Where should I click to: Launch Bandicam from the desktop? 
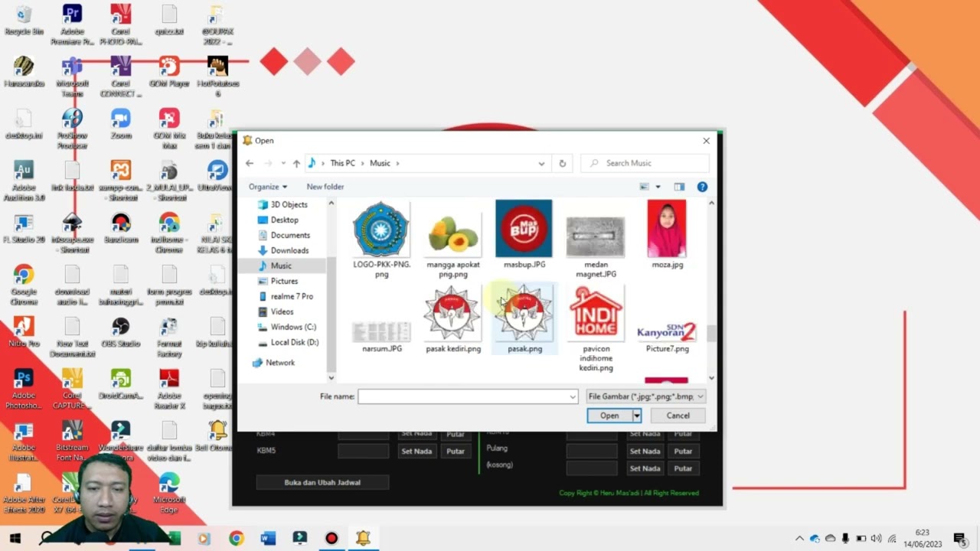[121, 228]
